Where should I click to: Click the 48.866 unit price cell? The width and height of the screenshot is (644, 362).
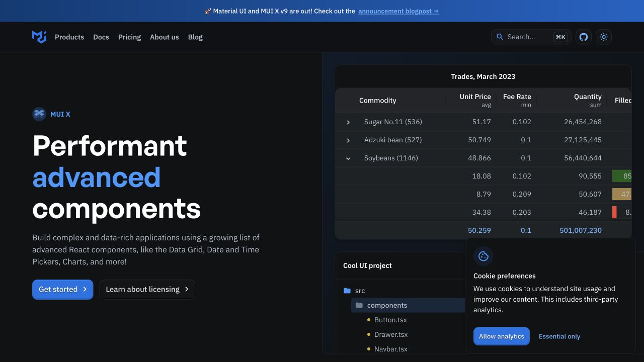pos(479,158)
